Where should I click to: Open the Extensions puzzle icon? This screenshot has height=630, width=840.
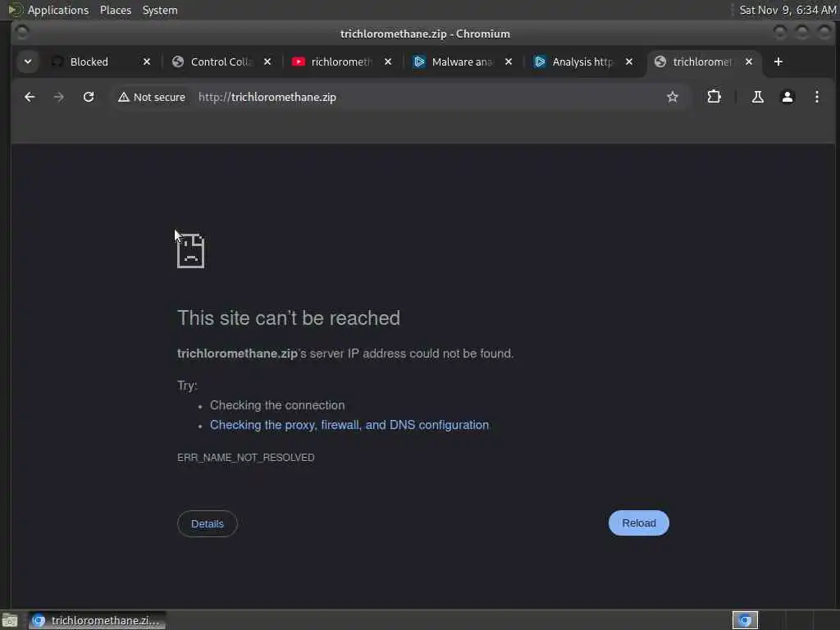click(x=714, y=97)
